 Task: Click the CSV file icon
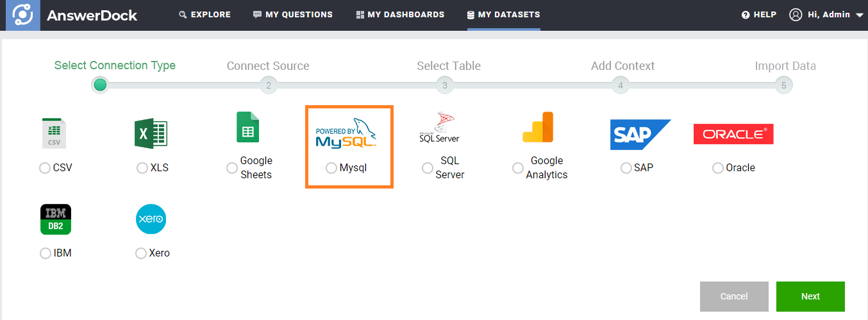tap(54, 133)
